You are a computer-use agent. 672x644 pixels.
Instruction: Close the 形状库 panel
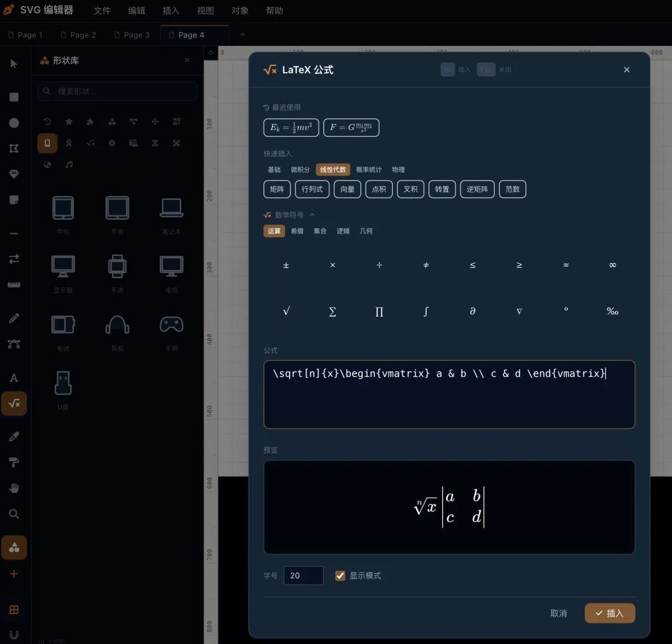pyautogui.click(x=187, y=60)
